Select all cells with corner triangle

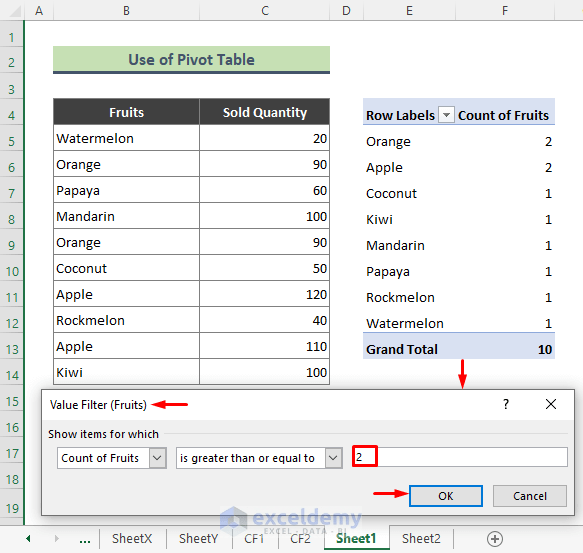[x=14, y=11]
